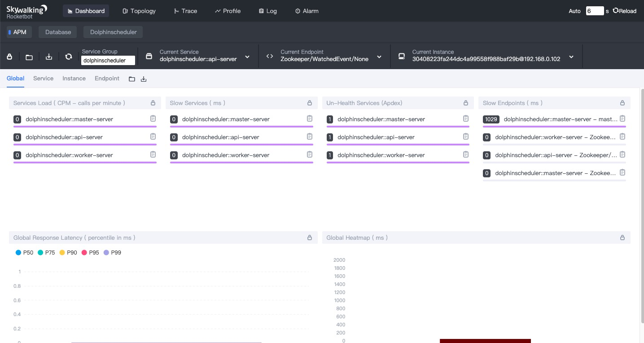Copy master-server name in Services Load
Viewport: 644px width, 343px height.
[153, 119]
